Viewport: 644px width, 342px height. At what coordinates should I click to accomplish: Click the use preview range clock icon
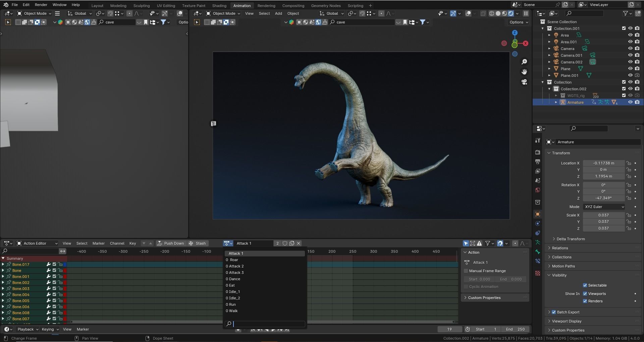click(468, 329)
